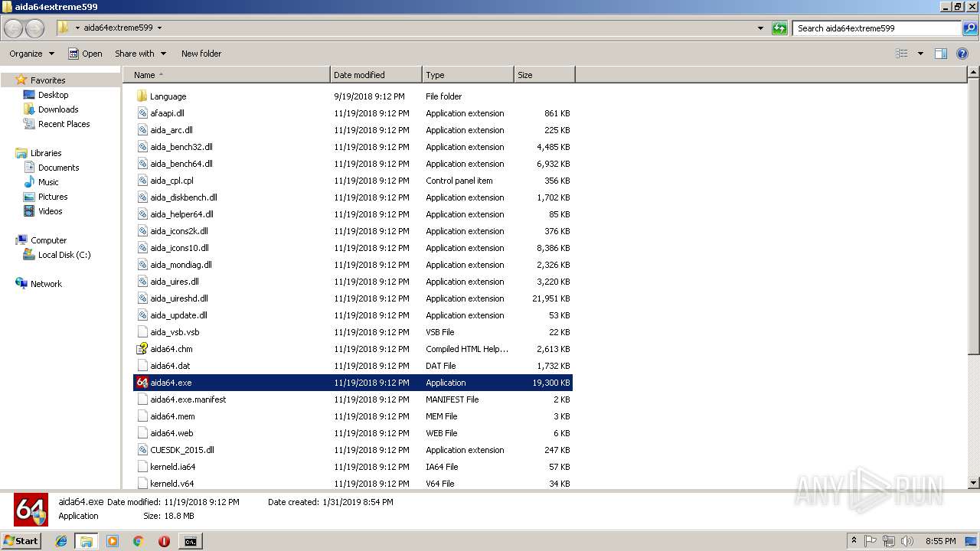Image resolution: width=980 pixels, height=551 pixels.
Task: Click the Search aida64extreme599 input field
Action: (x=877, y=28)
